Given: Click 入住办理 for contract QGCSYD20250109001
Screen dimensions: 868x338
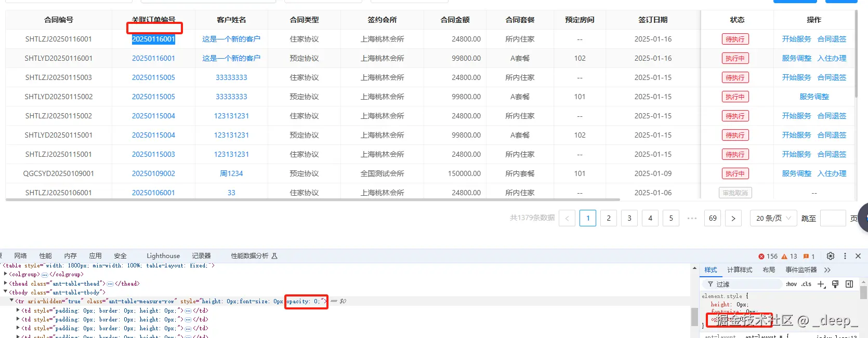Looking at the screenshot, I should 832,173.
